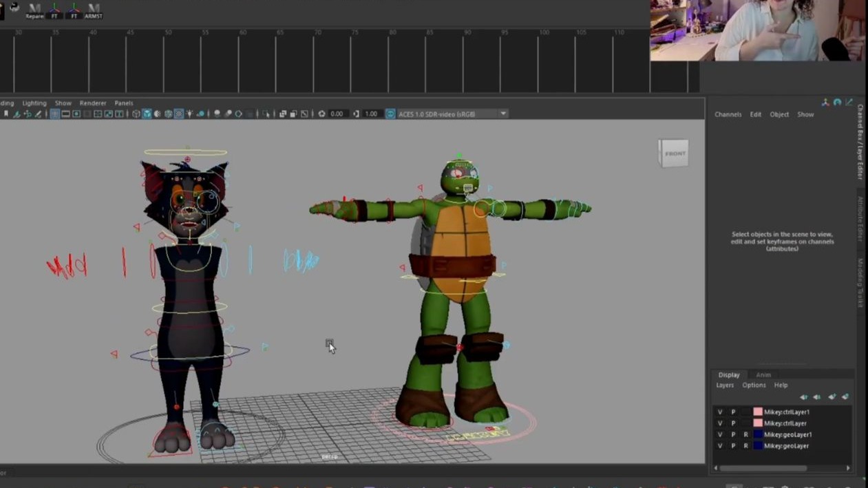
Task: Open the Panels menu
Action: (x=124, y=103)
